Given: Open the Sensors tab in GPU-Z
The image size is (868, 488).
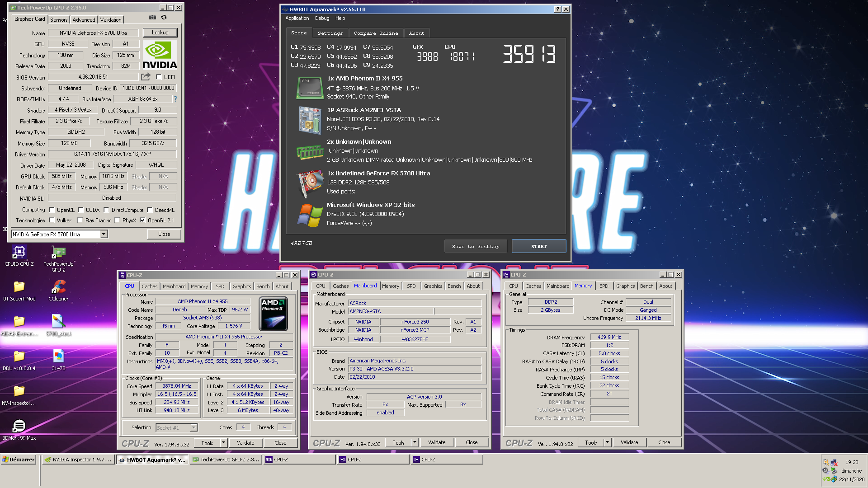Looking at the screenshot, I should click(59, 19).
